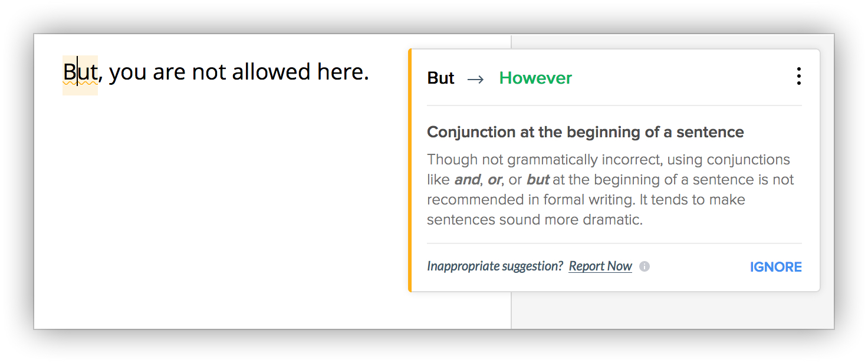Click the original word "But" in card header
Screen dimensions: 868x363
coord(440,78)
